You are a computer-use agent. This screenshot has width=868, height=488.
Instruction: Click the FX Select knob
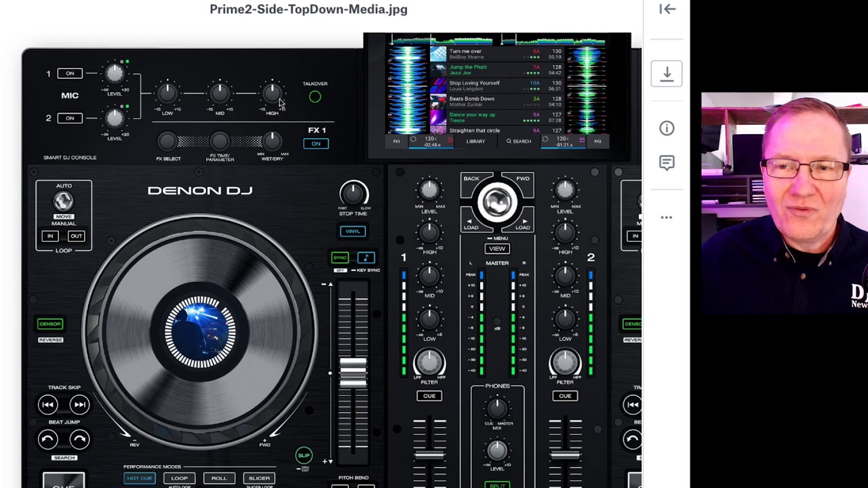point(167,141)
